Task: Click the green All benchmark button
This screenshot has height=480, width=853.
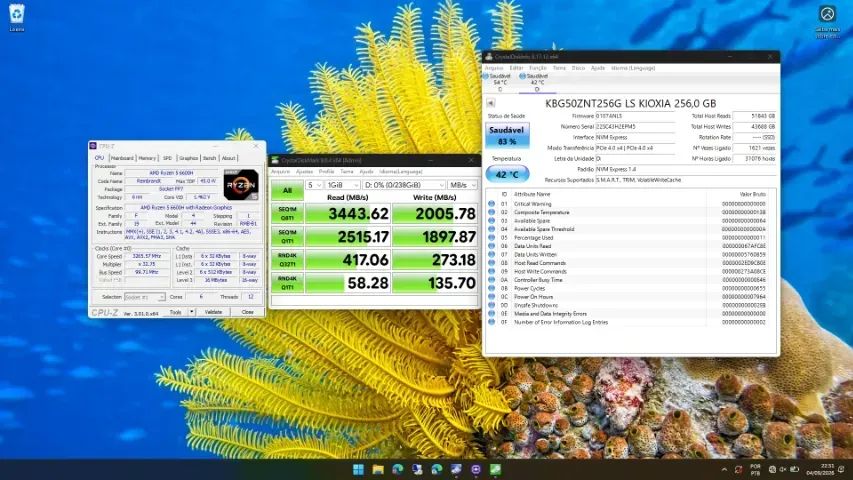Action: click(x=287, y=190)
